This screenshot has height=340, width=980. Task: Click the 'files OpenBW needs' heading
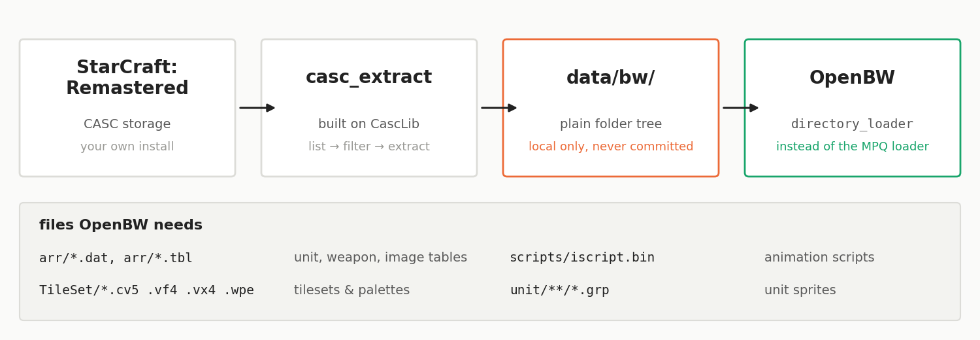click(x=121, y=226)
